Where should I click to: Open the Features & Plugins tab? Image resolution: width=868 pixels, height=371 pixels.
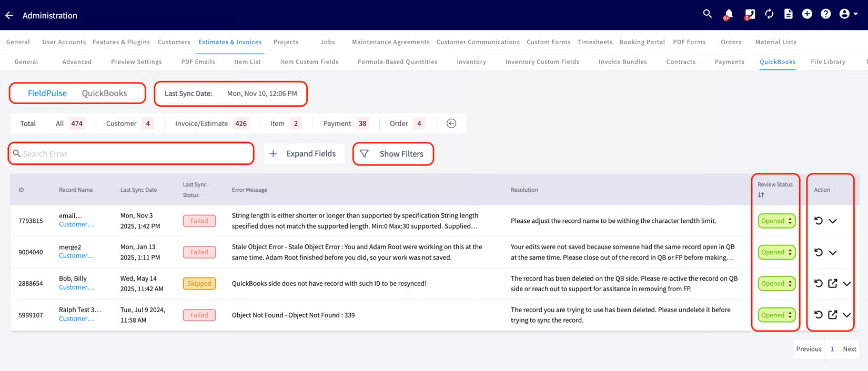coord(121,42)
